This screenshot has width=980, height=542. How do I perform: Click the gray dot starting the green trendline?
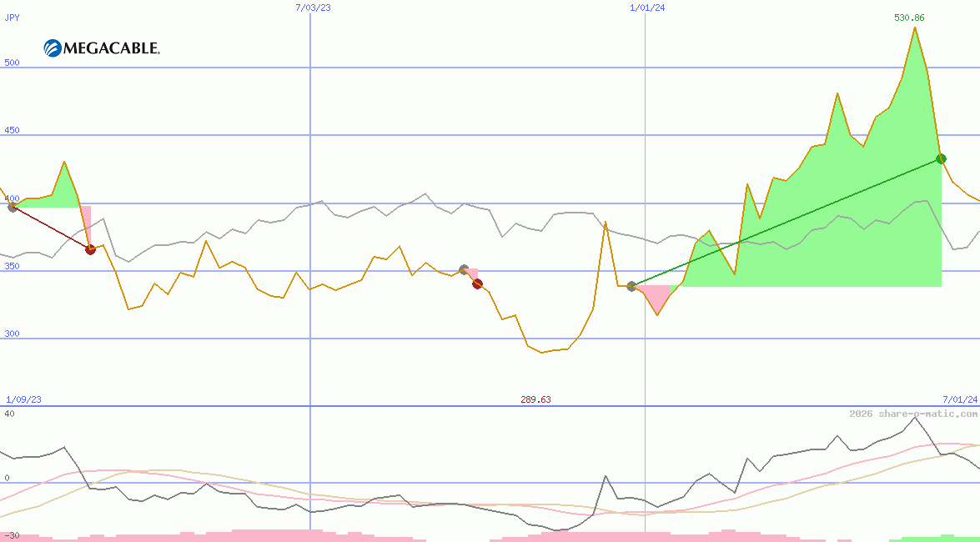(631, 285)
